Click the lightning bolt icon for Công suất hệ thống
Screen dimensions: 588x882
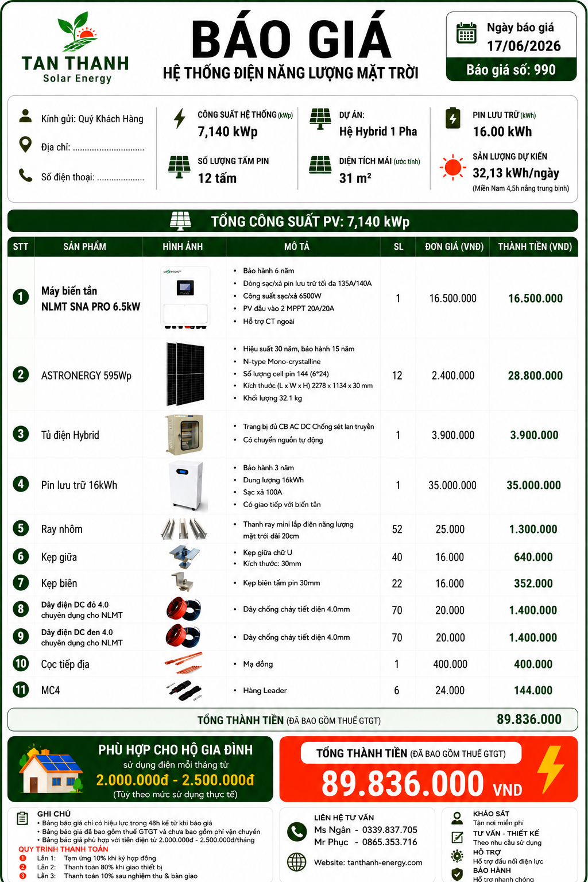click(x=180, y=118)
